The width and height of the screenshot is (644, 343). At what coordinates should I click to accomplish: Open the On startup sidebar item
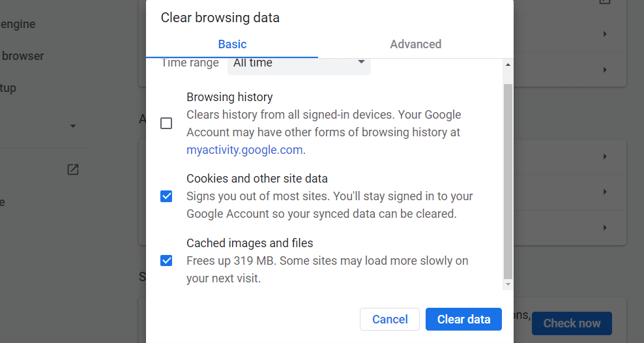(8, 88)
